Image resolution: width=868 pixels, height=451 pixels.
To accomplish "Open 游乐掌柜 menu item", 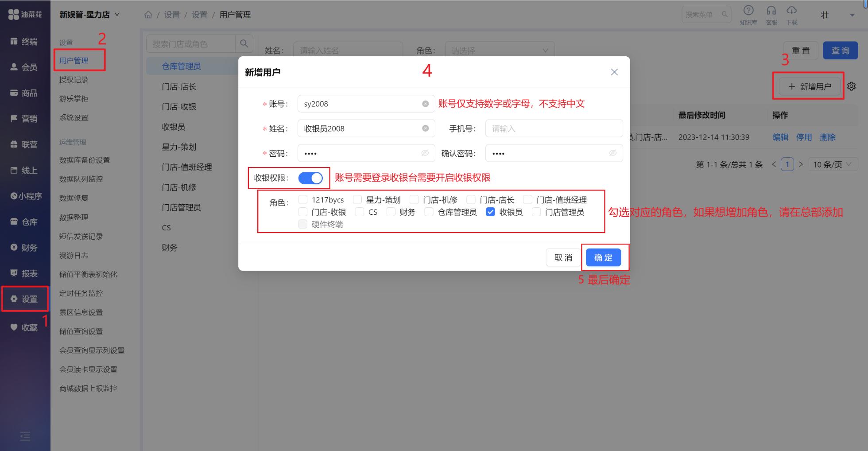I will point(74,99).
